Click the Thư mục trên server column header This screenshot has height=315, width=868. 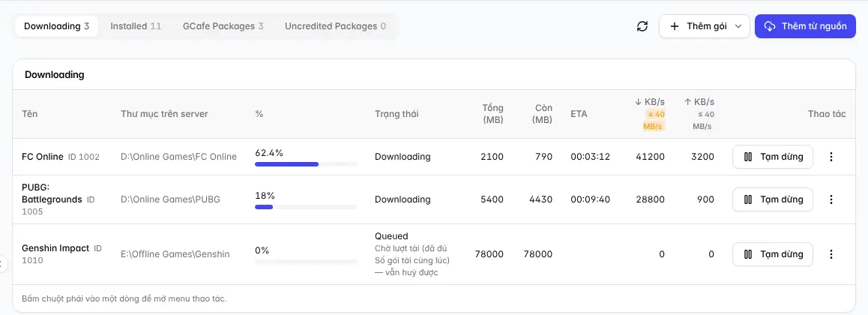point(164,114)
